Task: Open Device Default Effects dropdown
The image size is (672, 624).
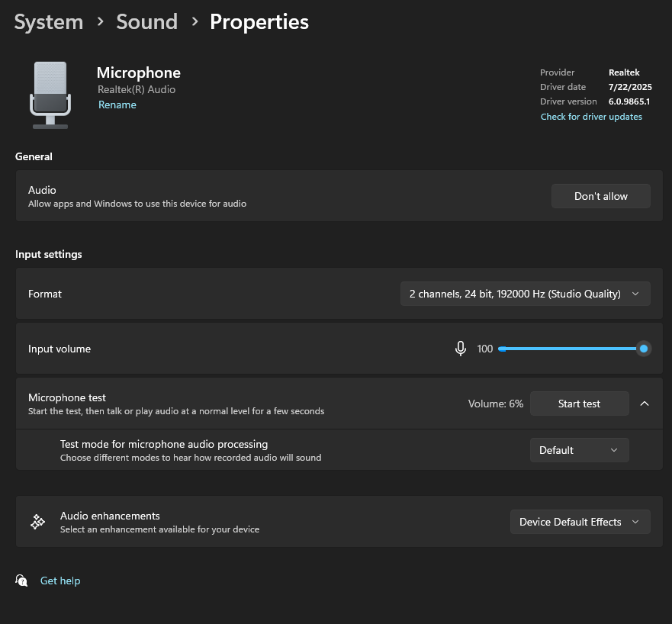Action: (580, 522)
